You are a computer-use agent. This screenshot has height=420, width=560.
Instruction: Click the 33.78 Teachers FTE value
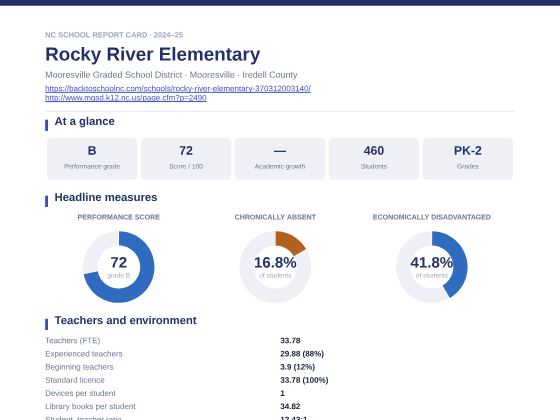290,341
